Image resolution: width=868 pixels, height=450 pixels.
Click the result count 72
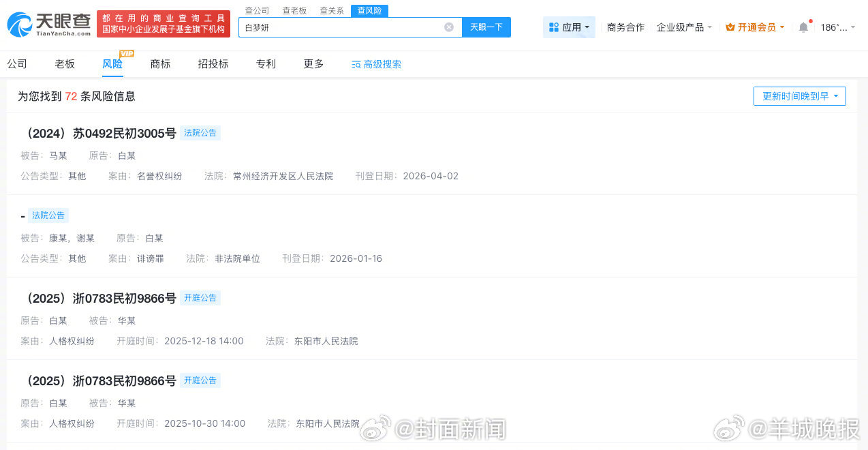point(71,96)
